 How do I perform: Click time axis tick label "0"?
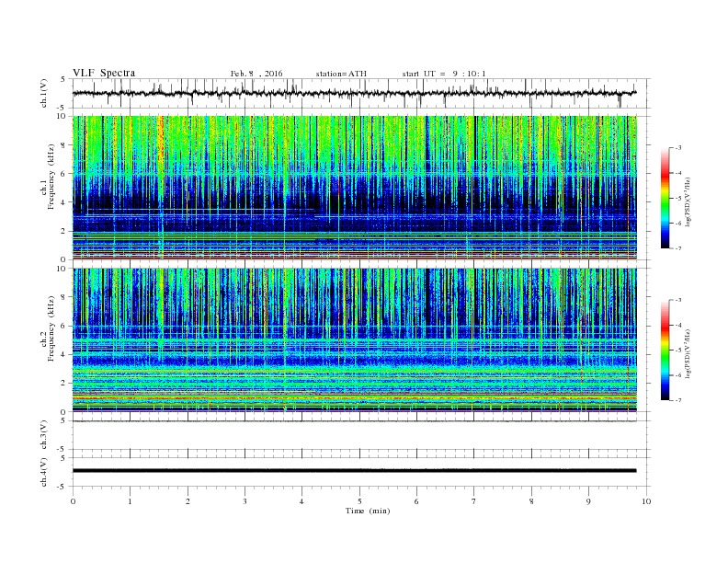point(73,501)
